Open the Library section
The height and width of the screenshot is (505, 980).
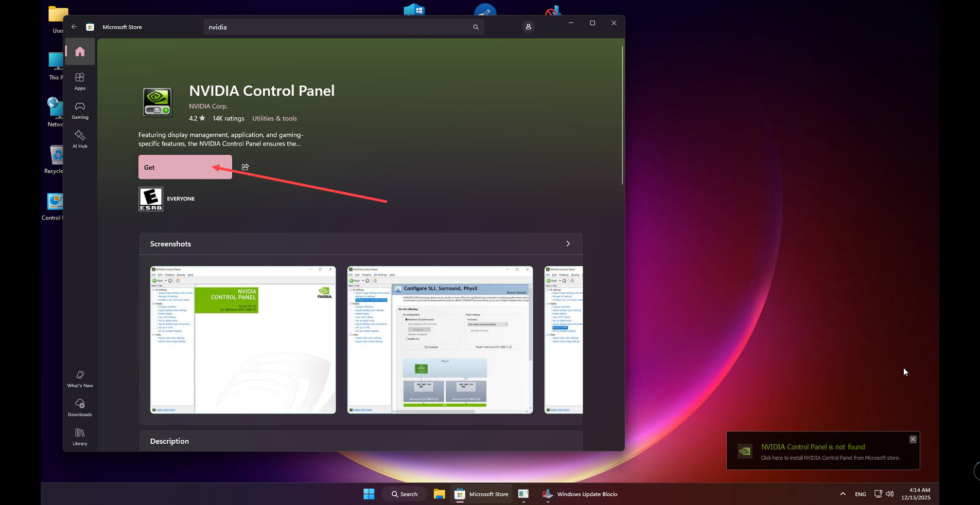80,437
